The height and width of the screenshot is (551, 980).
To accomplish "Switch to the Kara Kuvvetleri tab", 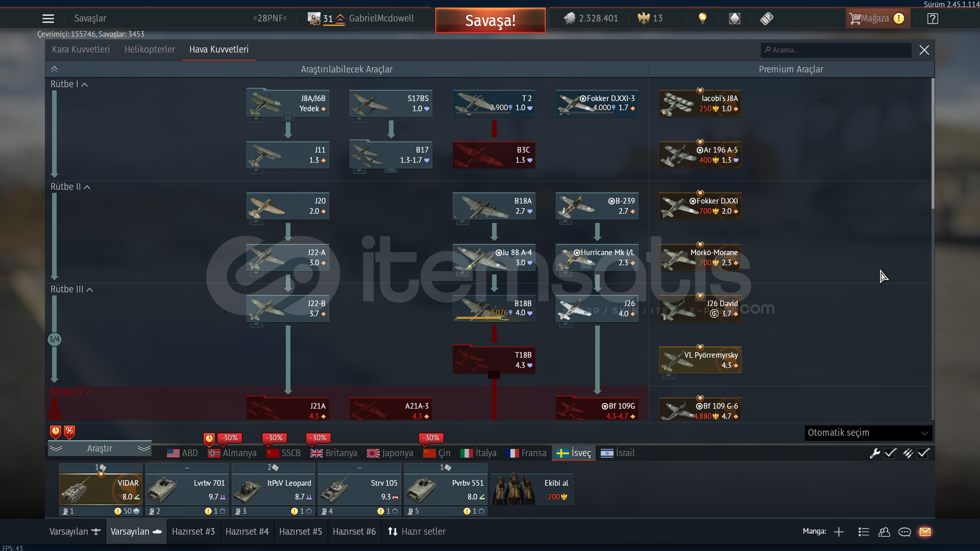I will (x=81, y=49).
